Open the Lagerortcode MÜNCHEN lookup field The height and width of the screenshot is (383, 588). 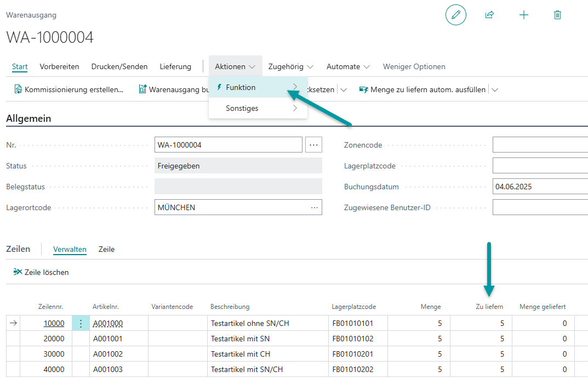pyautogui.click(x=238, y=207)
